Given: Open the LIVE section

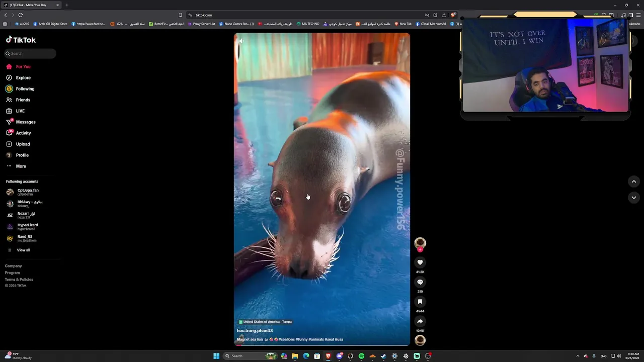Looking at the screenshot, I should (15, 111).
